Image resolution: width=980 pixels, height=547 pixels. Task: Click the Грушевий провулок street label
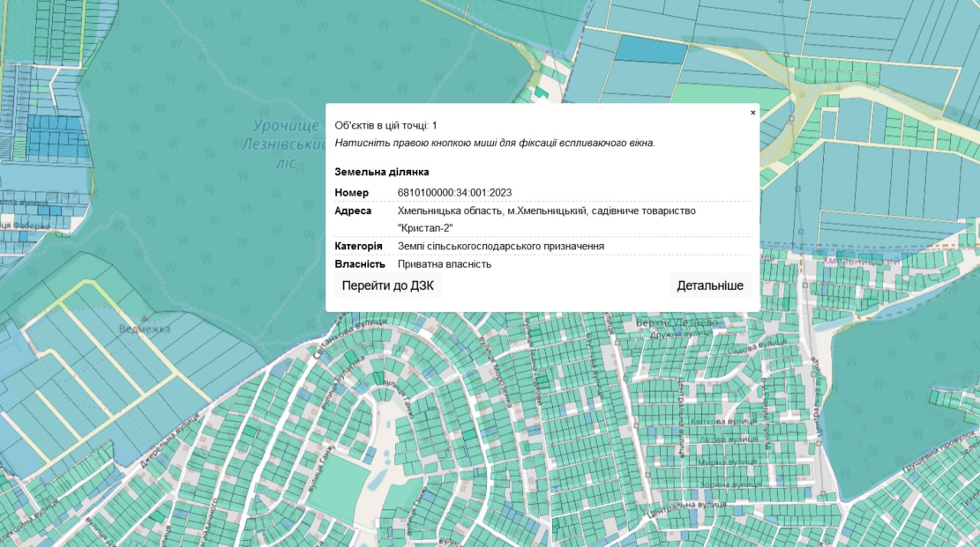939,451
